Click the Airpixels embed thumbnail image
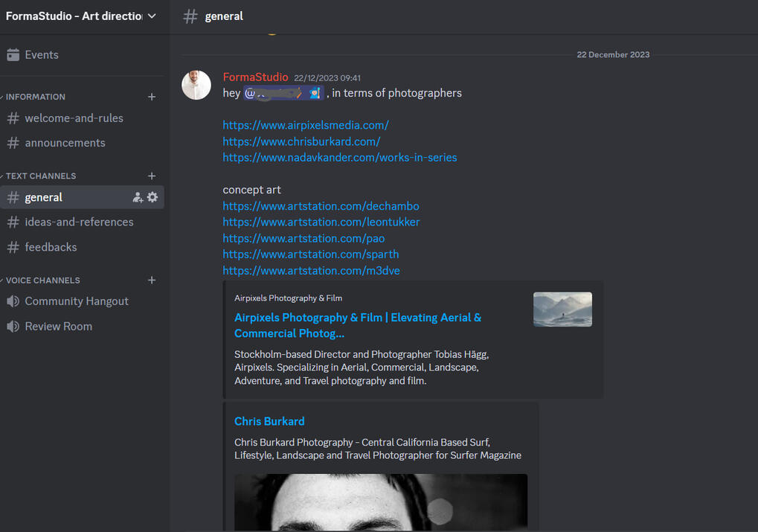Image resolution: width=758 pixels, height=532 pixels. 562,310
